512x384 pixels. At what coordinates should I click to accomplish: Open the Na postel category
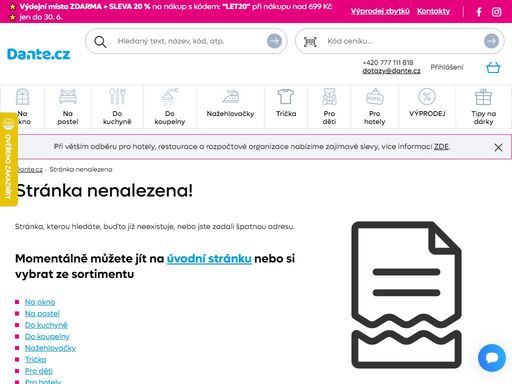tap(68, 107)
